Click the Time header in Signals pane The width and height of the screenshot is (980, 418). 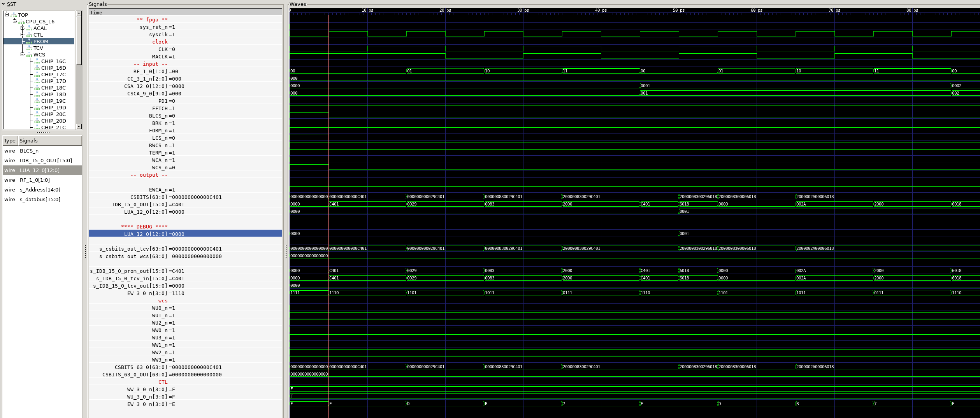tap(185, 12)
